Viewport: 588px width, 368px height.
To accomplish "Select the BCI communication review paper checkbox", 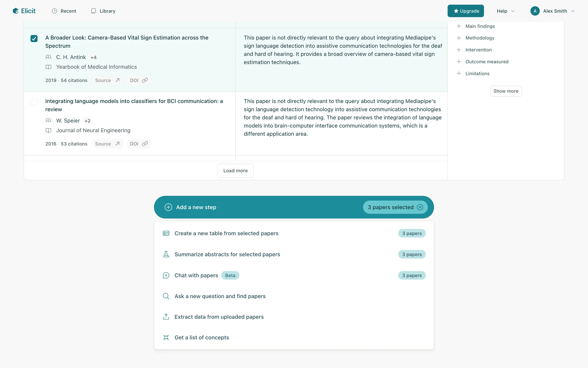I will 34,102.
